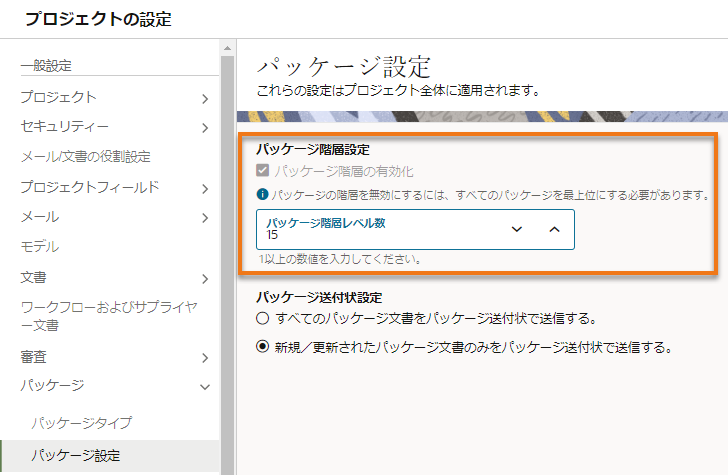Click the パッケージ送付状設定 section heading

319,297
